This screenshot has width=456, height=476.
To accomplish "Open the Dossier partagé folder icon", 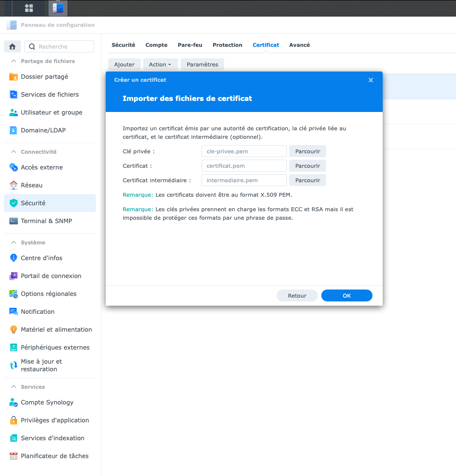I will pyautogui.click(x=14, y=77).
